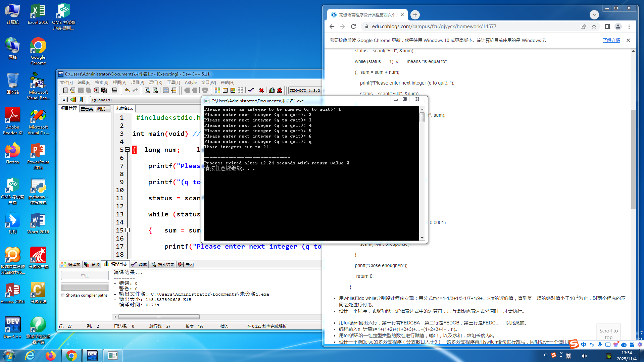Click the Run program icon in Dev-C++

[x=225, y=90]
